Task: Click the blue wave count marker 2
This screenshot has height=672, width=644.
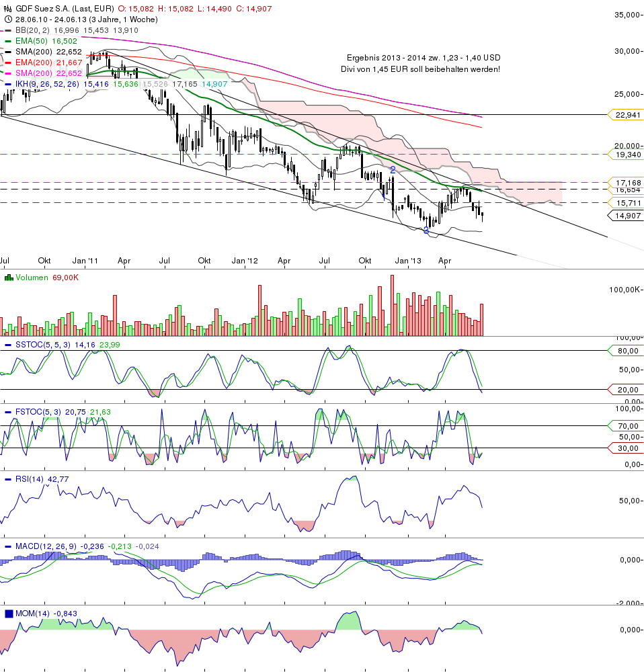Action: coord(392,169)
